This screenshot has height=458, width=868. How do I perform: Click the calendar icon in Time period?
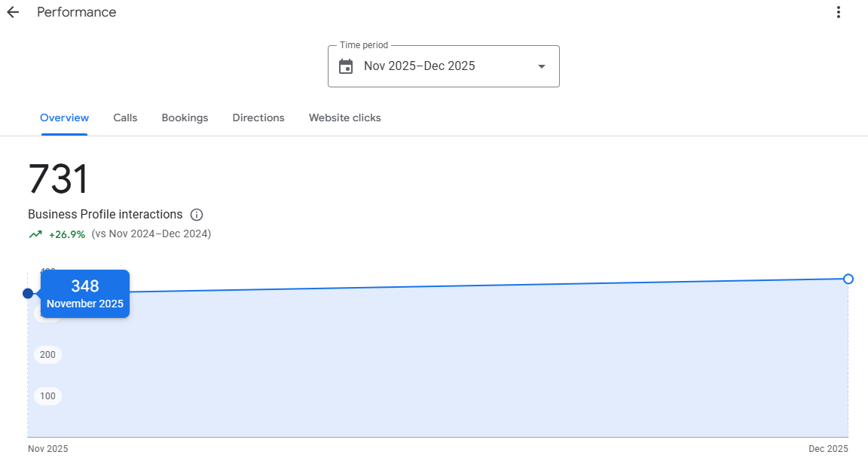(346, 66)
